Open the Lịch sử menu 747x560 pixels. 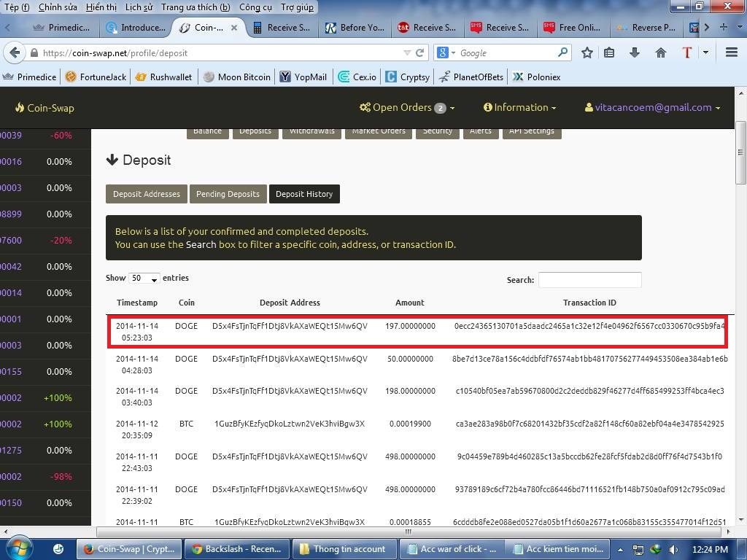pyautogui.click(x=139, y=7)
